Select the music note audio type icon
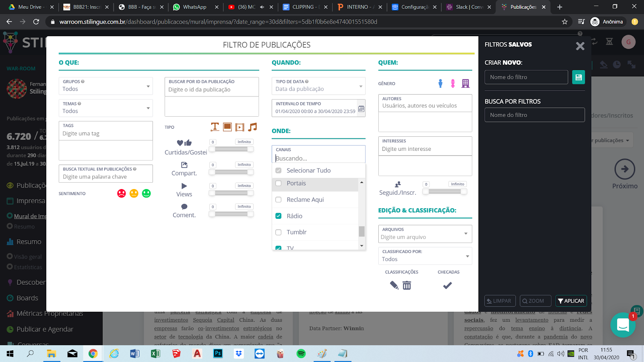 pyautogui.click(x=252, y=127)
